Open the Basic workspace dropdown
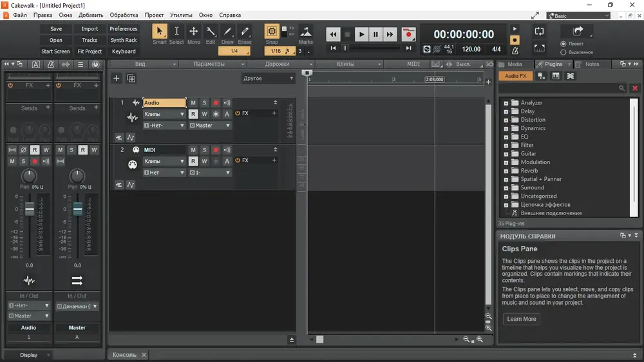Viewport: 644px width, 362px height. pyautogui.click(x=578, y=15)
